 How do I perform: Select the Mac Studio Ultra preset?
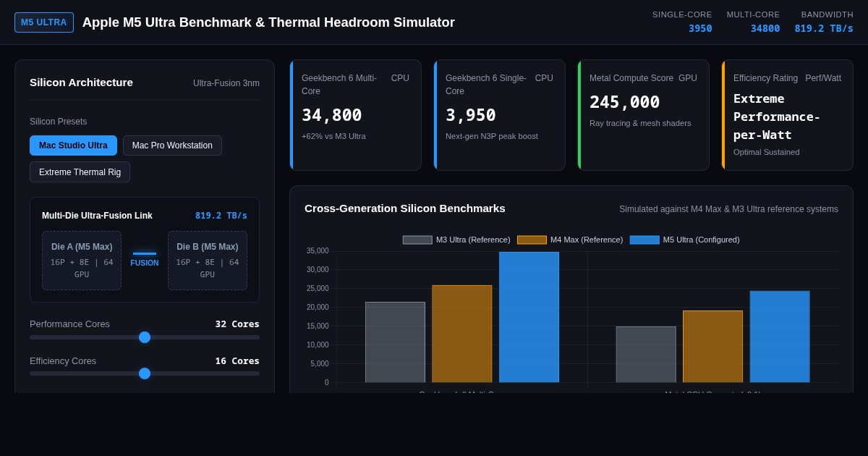tap(73, 145)
